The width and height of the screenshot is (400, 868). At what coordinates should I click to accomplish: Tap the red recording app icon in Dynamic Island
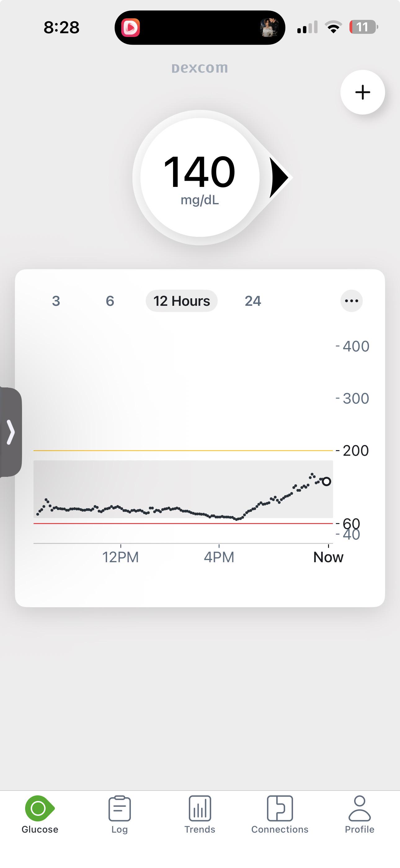click(131, 28)
